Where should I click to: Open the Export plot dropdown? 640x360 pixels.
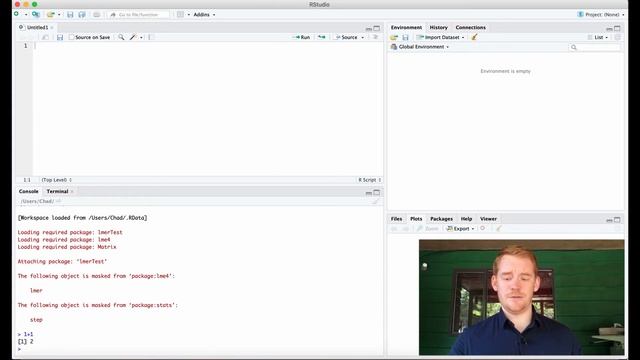tap(460, 229)
